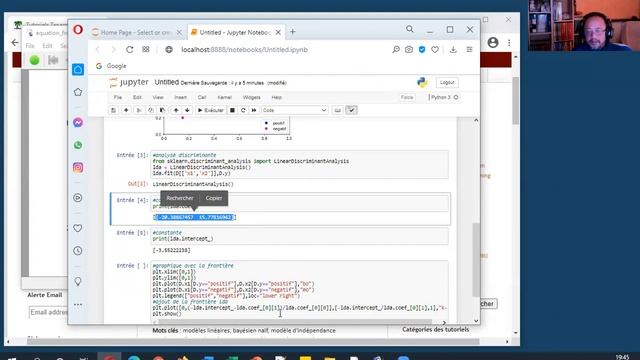
Task: Open command palette keyboard icon
Action: [338, 110]
